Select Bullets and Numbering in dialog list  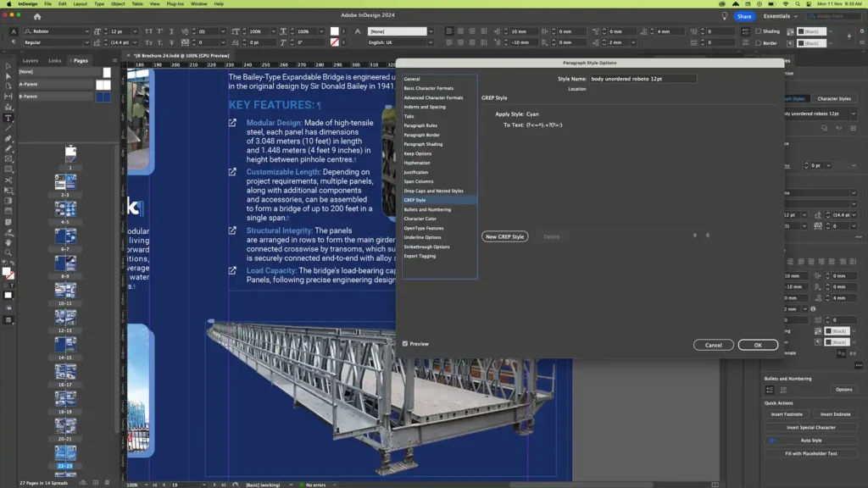pyautogui.click(x=427, y=210)
